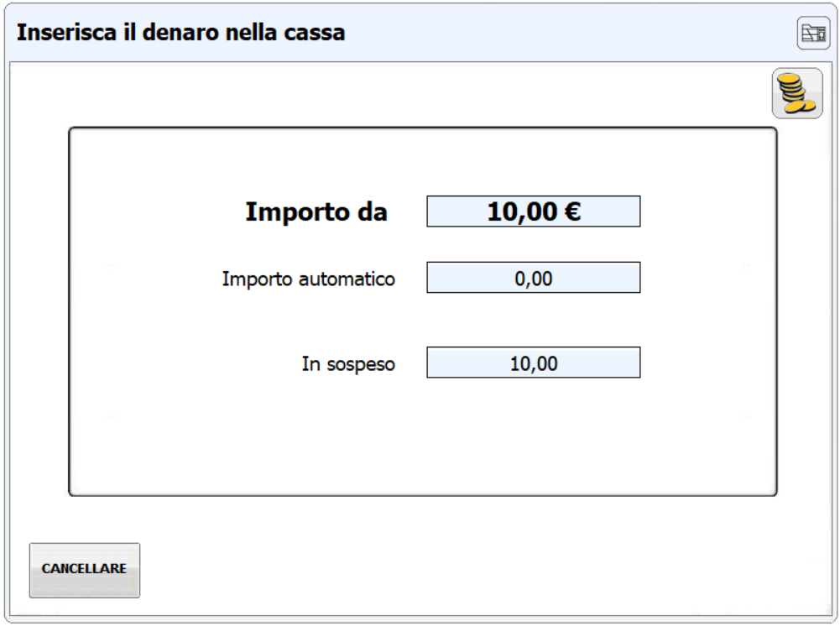840x626 pixels.
Task: Open manual coin entry via coins button
Action: coord(797,93)
